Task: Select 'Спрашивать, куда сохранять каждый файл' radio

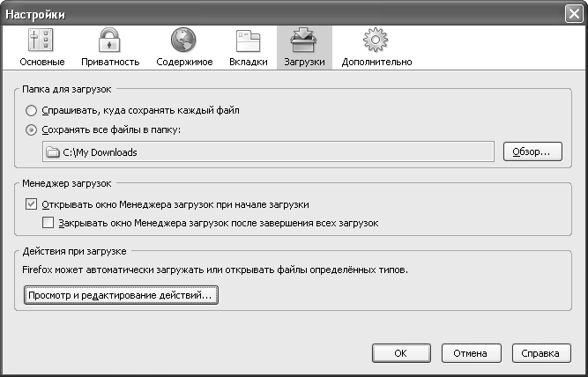Action: point(33,111)
